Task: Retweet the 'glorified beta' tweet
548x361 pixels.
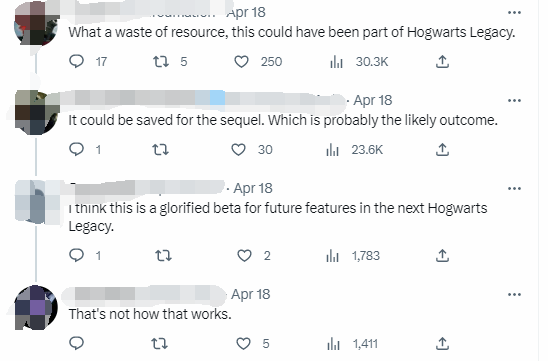Action: (163, 256)
